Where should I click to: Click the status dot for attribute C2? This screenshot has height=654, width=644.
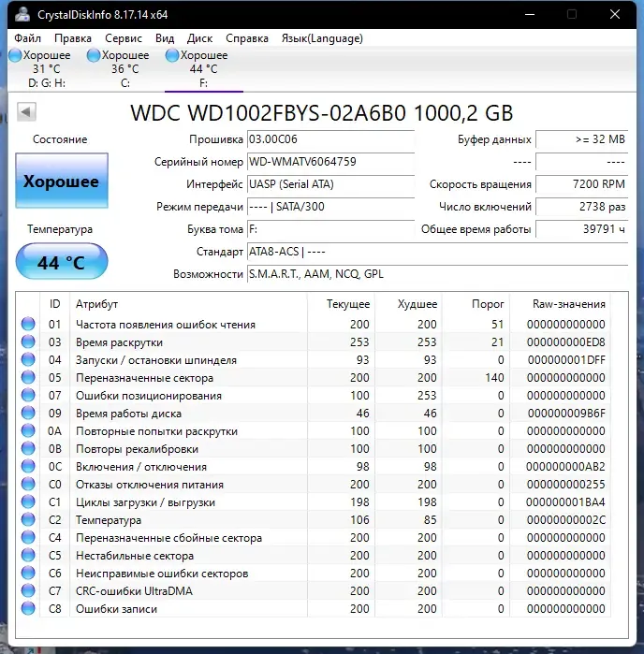28,519
